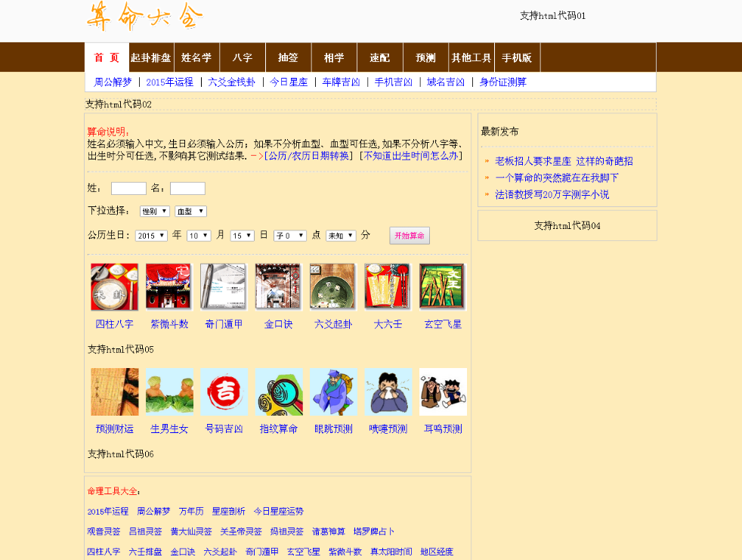The height and width of the screenshot is (560, 742).
Task: Open the 公历/农历日期转换 link
Action: pos(309,156)
